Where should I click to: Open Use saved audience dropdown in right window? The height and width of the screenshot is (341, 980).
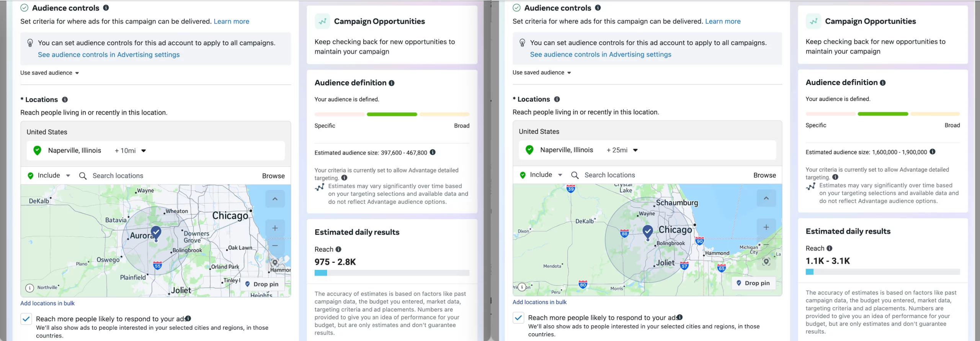[x=542, y=72]
